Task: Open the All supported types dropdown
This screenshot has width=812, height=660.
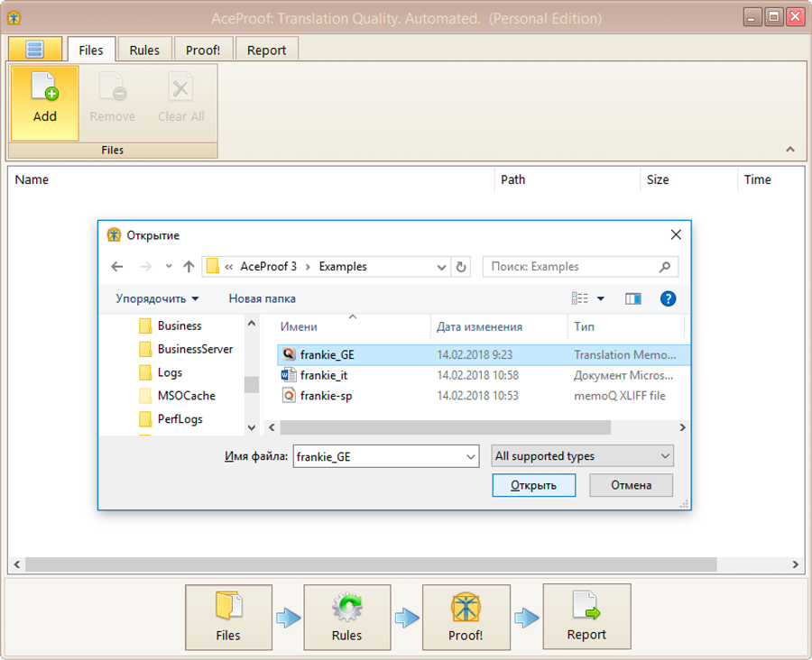Action: tap(581, 456)
